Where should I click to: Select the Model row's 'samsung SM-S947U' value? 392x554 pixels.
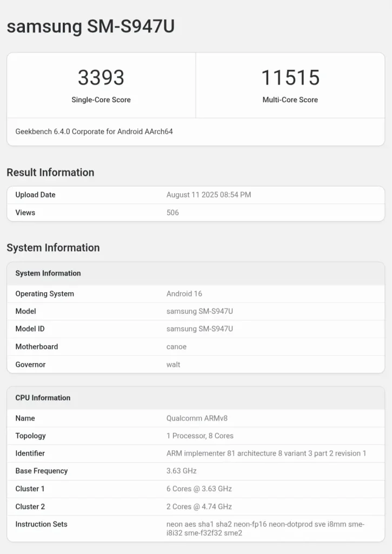(x=200, y=311)
